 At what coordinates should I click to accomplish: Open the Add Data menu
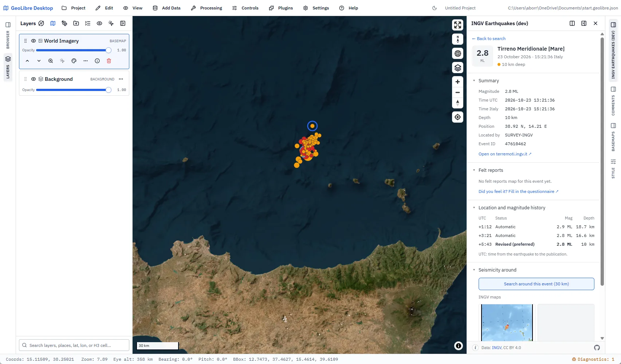[167, 8]
